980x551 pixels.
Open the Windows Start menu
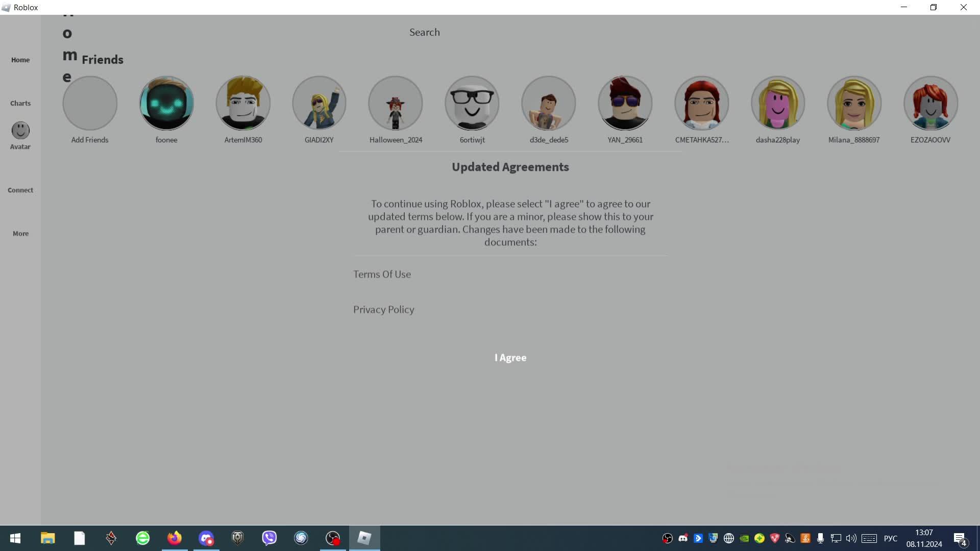(x=15, y=538)
